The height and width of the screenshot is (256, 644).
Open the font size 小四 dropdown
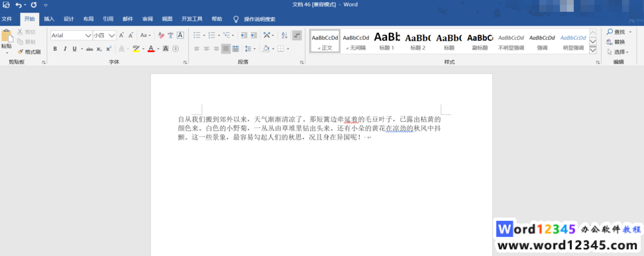[112, 36]
